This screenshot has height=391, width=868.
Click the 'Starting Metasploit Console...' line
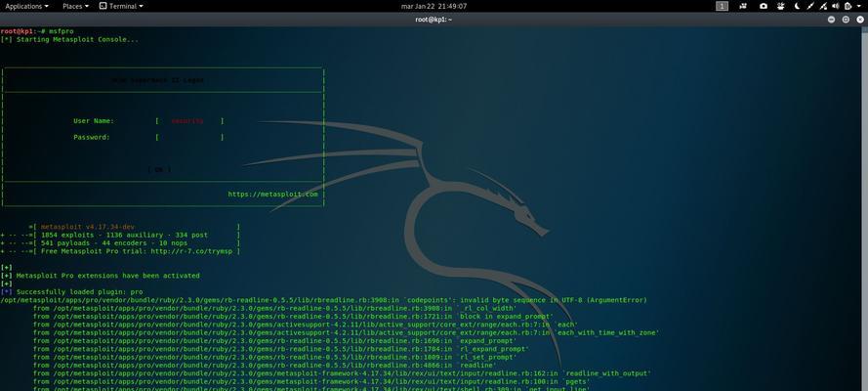coord(69,40)
